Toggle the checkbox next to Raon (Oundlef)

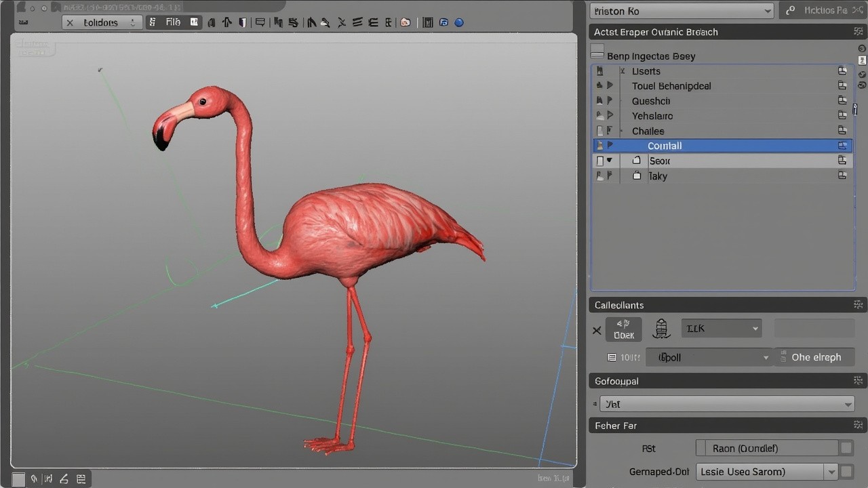pos(846,448)
